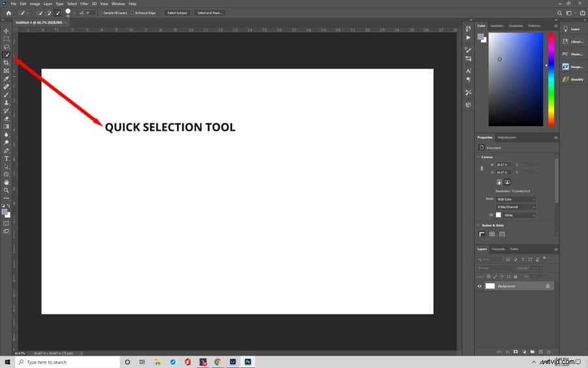
Task: Choose New Selection brush mode
Action: 40,13
